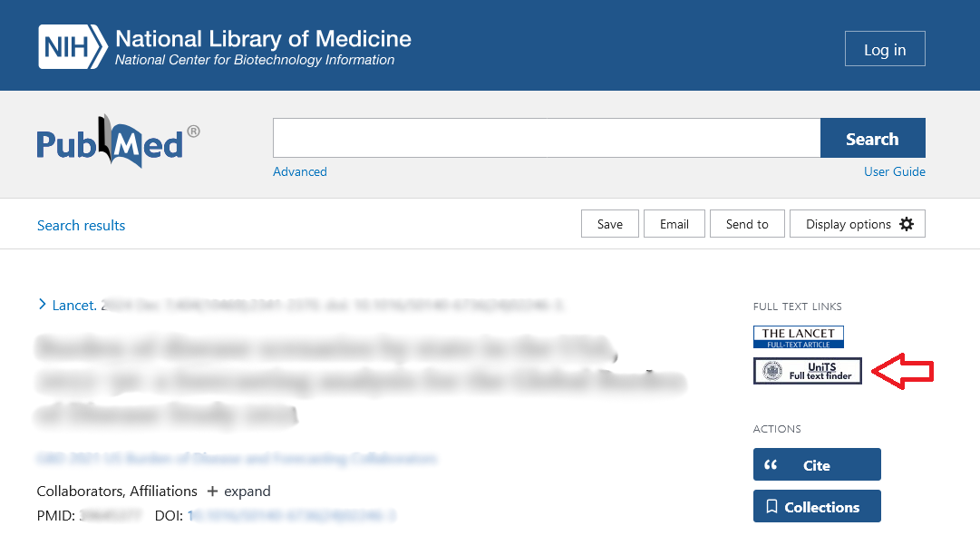The height and width of the screenshot is (555, 980).
Task: Save this citation with the Save button
Action: click(610, 224)
